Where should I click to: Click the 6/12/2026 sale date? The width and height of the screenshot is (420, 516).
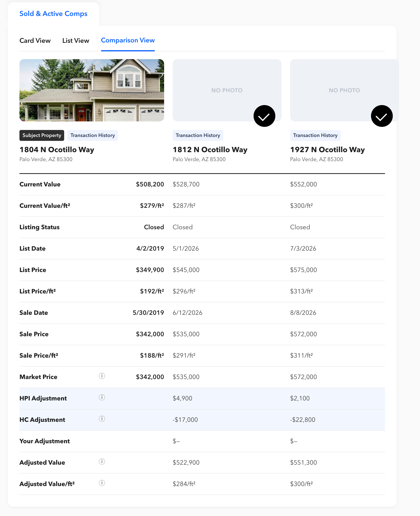pyautogui.click(x=187, y=313)
